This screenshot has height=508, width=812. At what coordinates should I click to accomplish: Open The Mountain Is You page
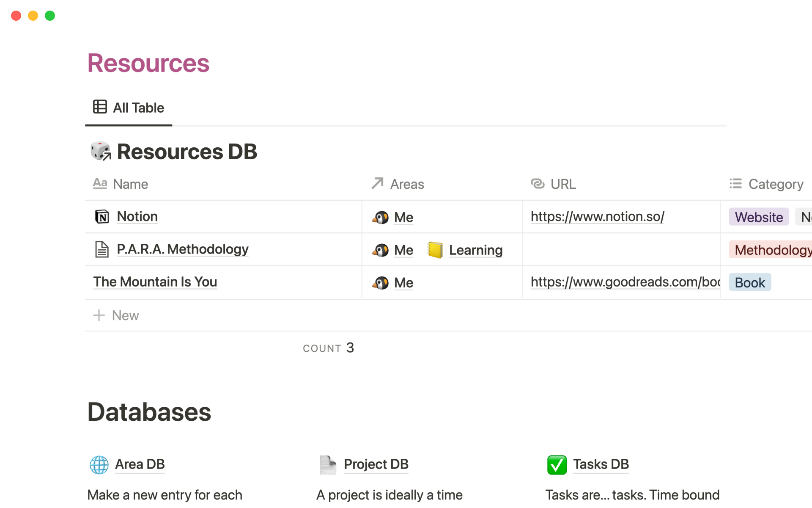(155, 282)
